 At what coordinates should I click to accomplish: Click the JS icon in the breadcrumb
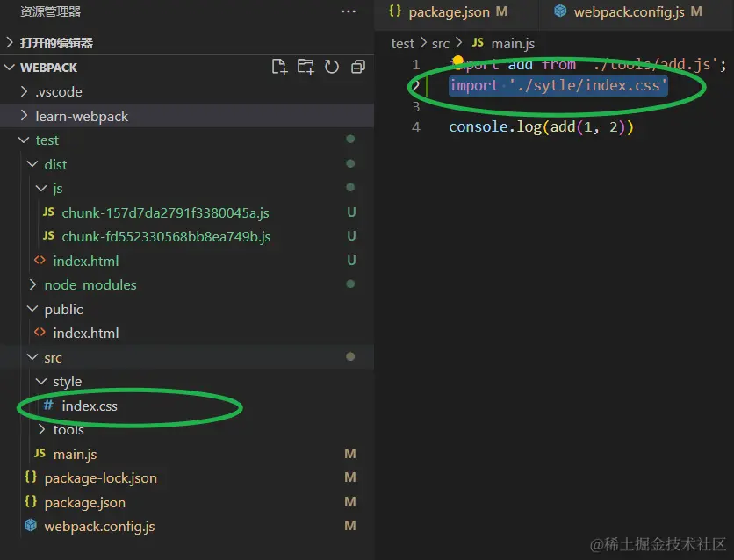point(478,43)
